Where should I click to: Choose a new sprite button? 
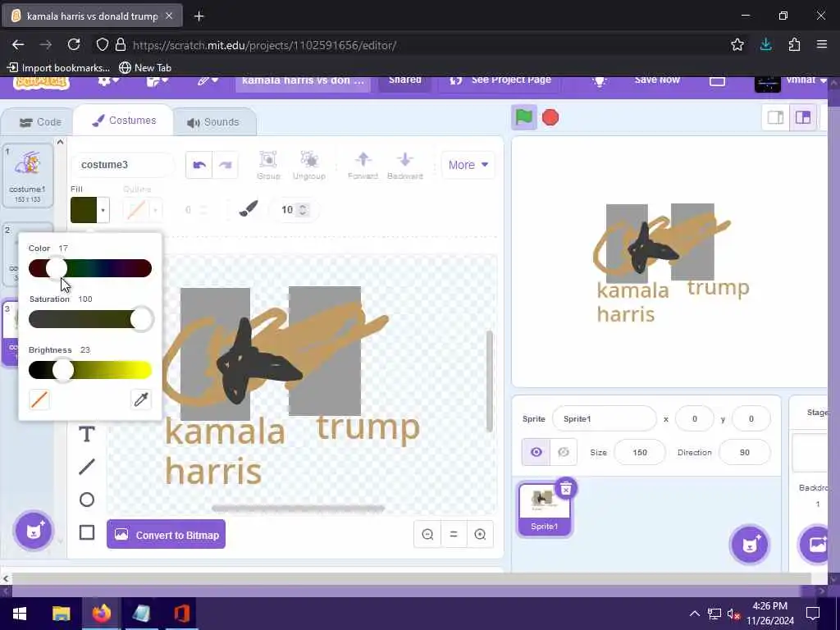[x=750, y=545]
